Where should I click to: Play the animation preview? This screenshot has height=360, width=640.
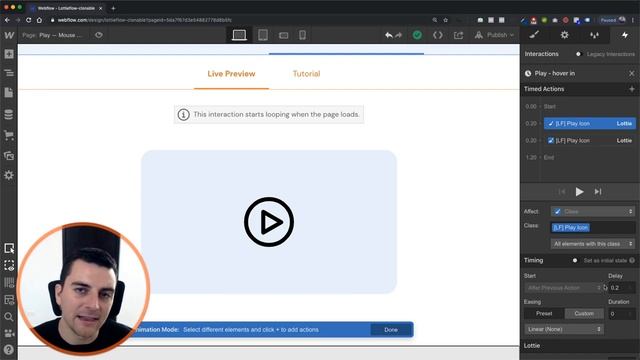[x=579, y=192]
